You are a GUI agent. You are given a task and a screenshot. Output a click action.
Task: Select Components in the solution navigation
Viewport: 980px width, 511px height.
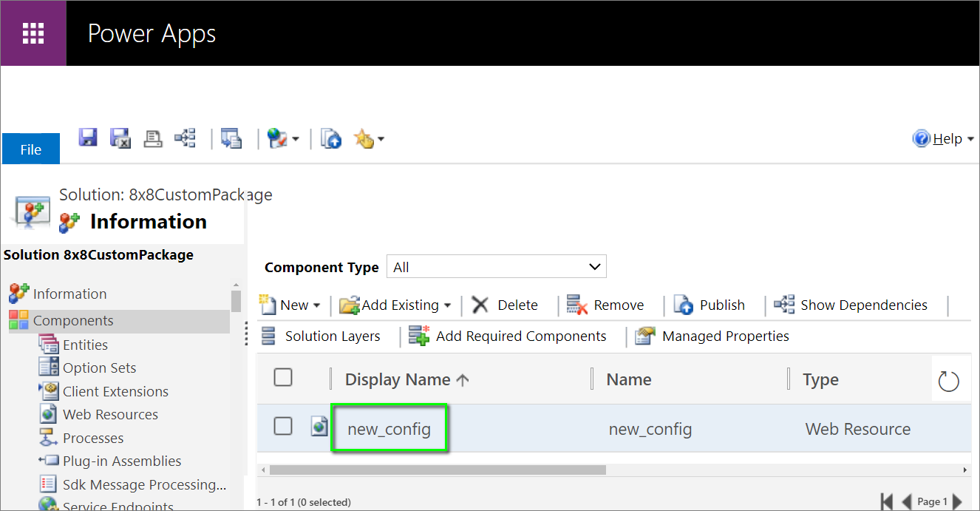(119, 321)
